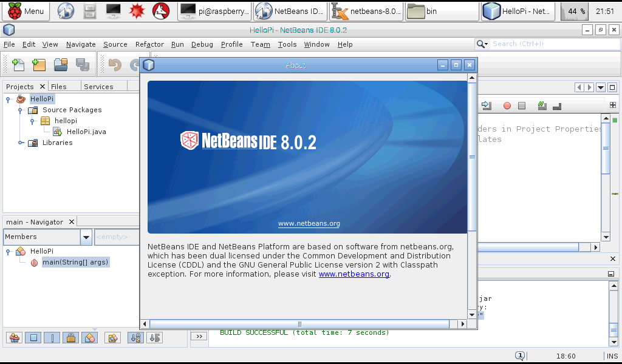Click the CPU usage monitor showing 44 %
This screenshot has height=364, width=622.
pos(574,11)
